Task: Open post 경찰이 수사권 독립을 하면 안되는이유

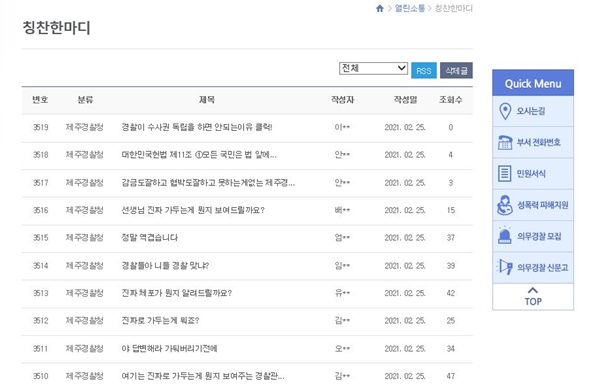Action: tap(197, 127)
